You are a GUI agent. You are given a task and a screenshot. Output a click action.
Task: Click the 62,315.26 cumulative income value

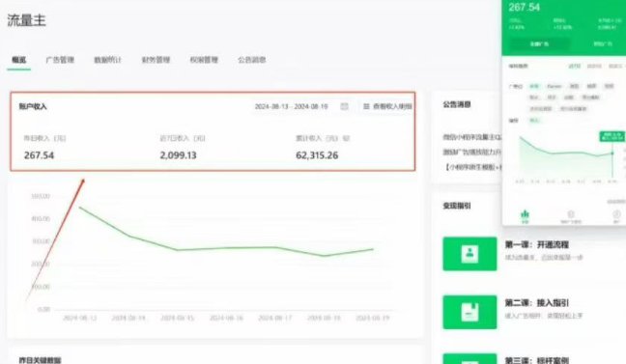tap(317, 155)
